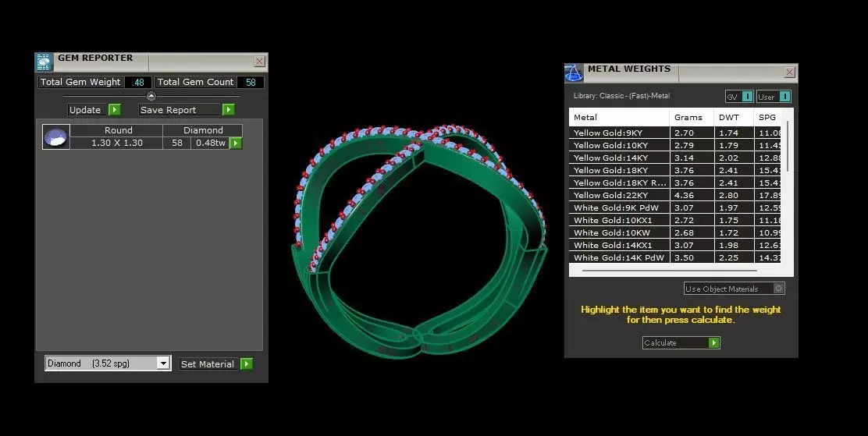Click the Set Material button label
Screen dimensions: 868x436
(208, 363)
